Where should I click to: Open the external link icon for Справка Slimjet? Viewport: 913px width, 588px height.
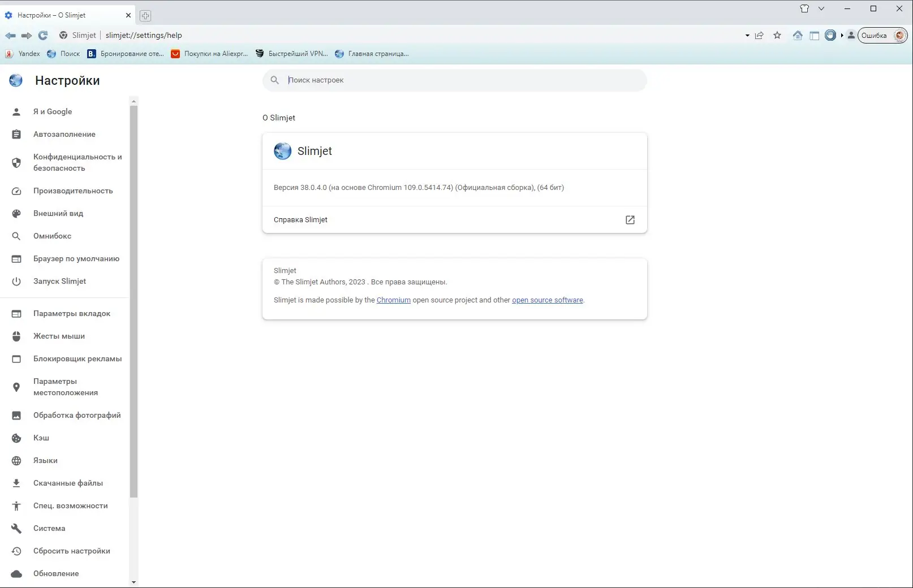(x=630, y=220)
